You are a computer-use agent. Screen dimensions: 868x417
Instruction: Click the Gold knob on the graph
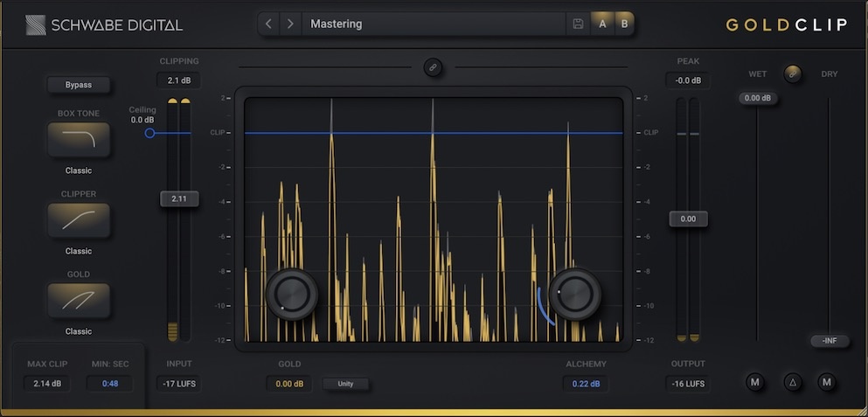[292, 294]
